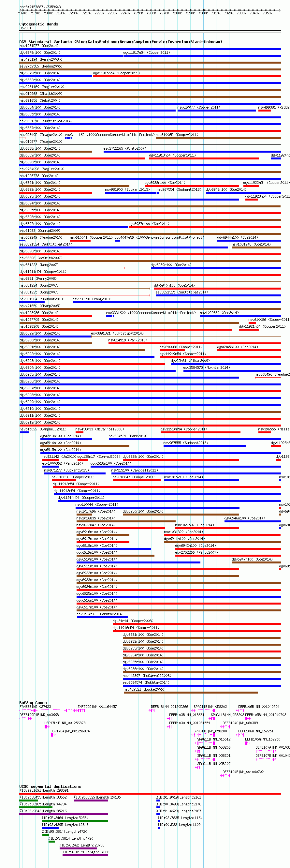Click duplication %ID:96.8179|Length:34600

86,852
